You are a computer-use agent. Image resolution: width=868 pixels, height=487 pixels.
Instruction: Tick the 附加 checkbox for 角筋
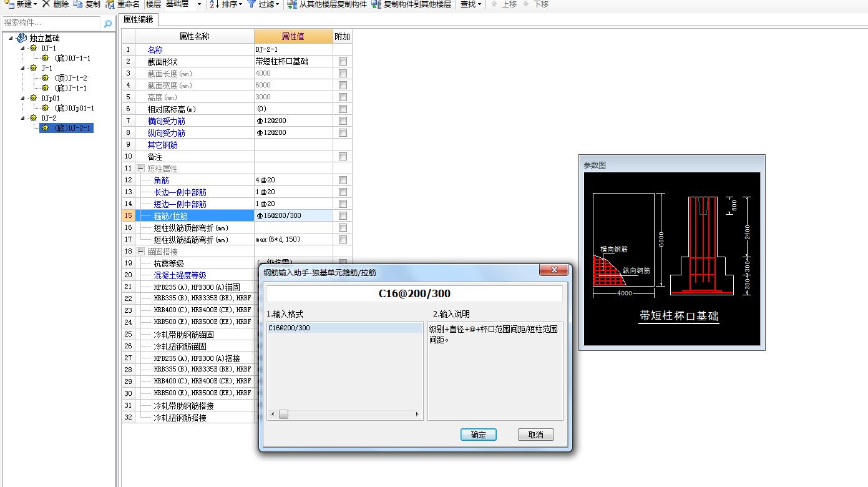coord(343,180)
